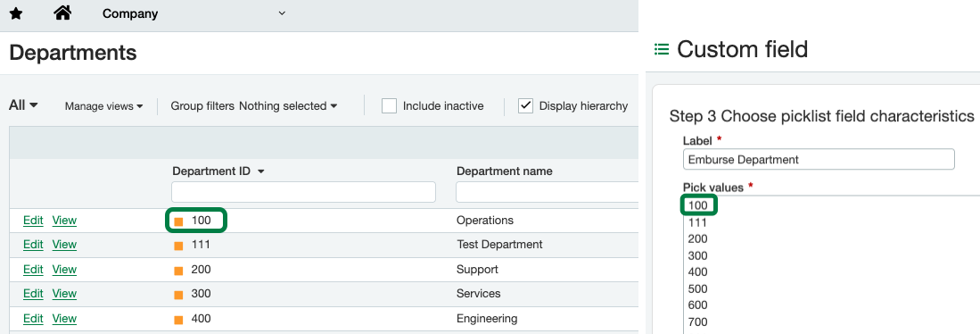This screenshot has height=334, width=980.
Task: Select pick value 500 in list
Action: click(697, 288)
